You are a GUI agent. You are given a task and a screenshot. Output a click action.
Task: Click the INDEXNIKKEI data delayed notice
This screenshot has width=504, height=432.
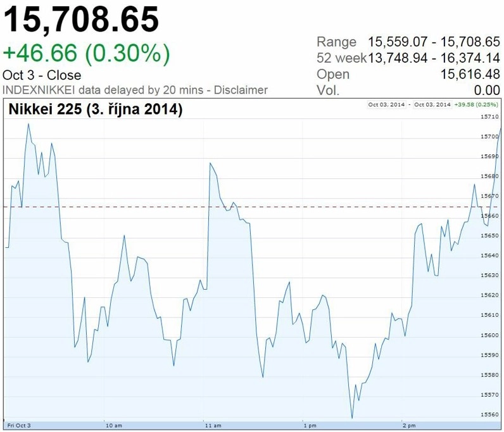click(103, 90)
